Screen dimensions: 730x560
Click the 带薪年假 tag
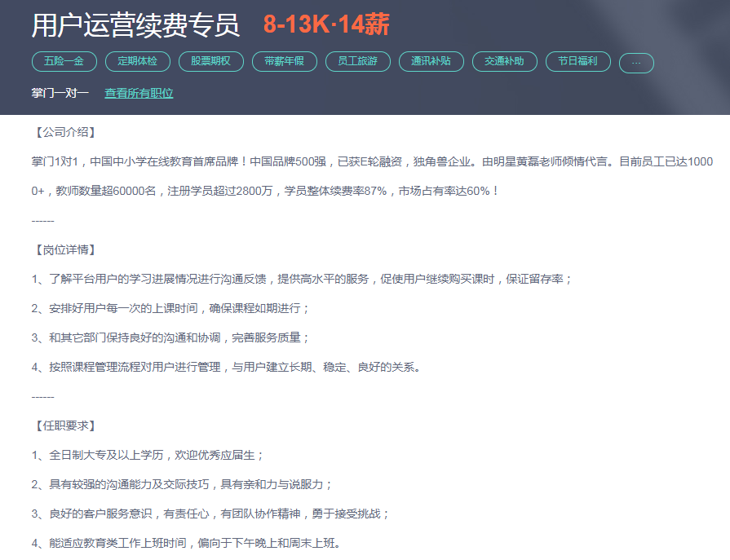[285, 61]
